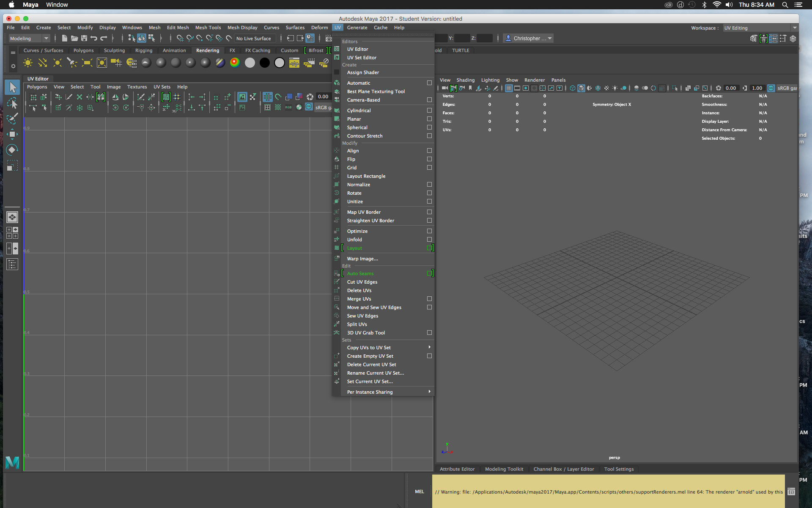Choose Cut UV Edges from the menu
Image resolution: width=812 pixels, height=508 pixels.
click(x=362, y=282)
